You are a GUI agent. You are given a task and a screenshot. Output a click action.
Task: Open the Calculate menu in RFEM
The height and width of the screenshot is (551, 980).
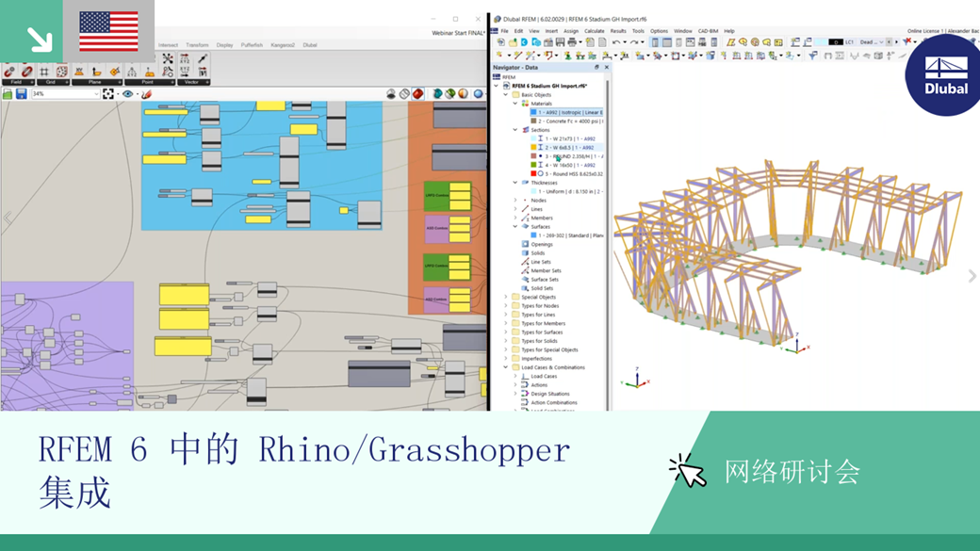(x=594, y=30)
